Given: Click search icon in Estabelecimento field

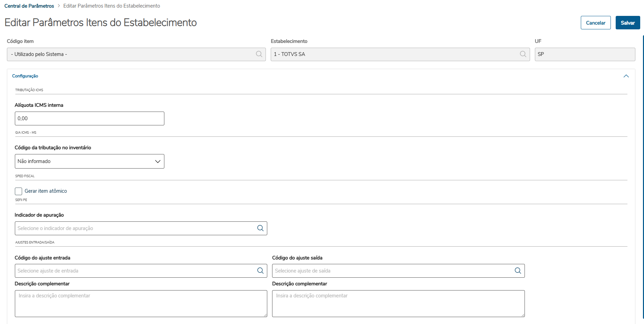Looking at the screenshot, I should [x=523, y=54].
